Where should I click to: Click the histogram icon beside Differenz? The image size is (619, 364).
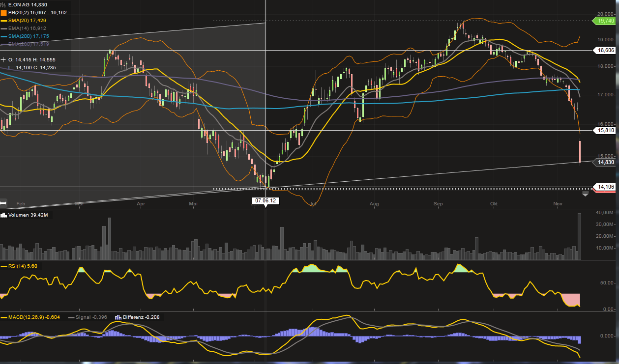[118, 317]
